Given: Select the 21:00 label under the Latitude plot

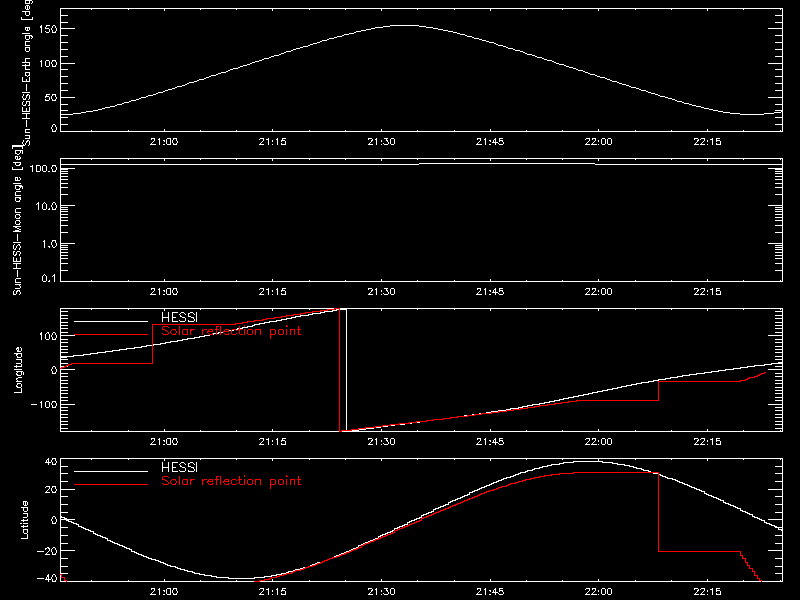Looking at the screenshot, I should click(164, 592).
